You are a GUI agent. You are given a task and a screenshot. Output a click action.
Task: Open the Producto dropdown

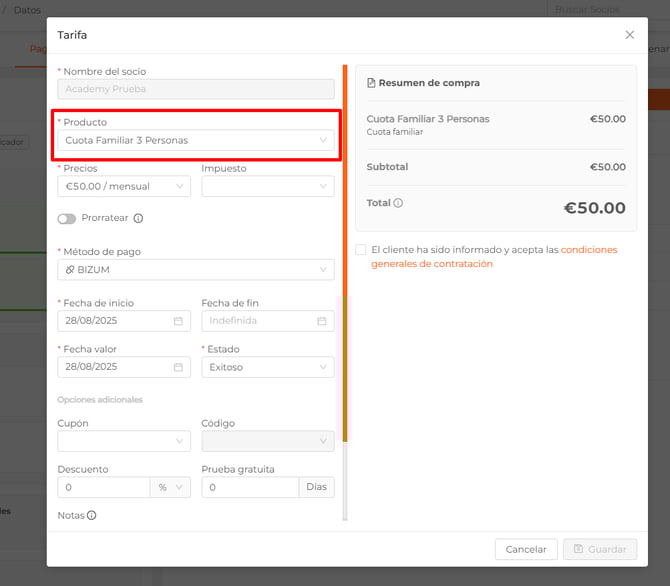[195, 140]
